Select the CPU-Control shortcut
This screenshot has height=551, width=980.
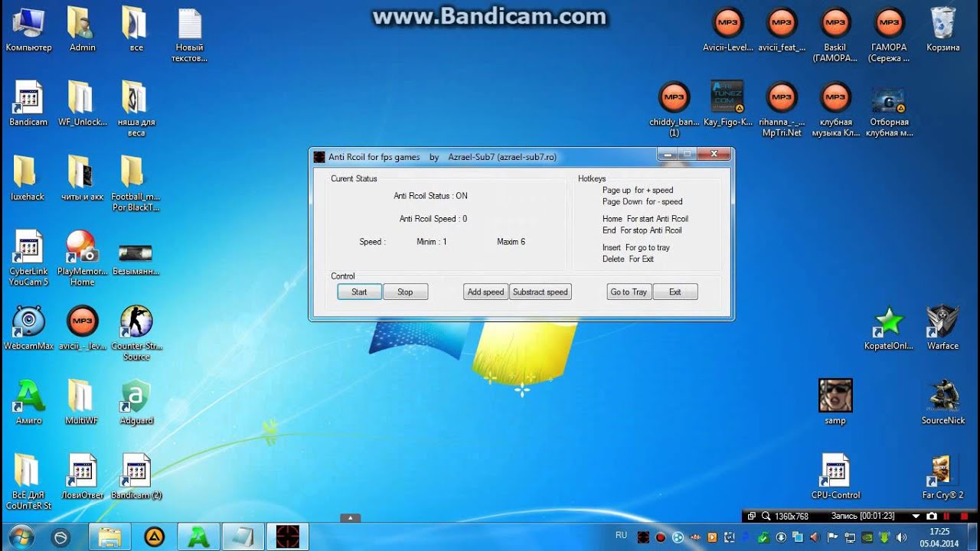coord(835,478)
